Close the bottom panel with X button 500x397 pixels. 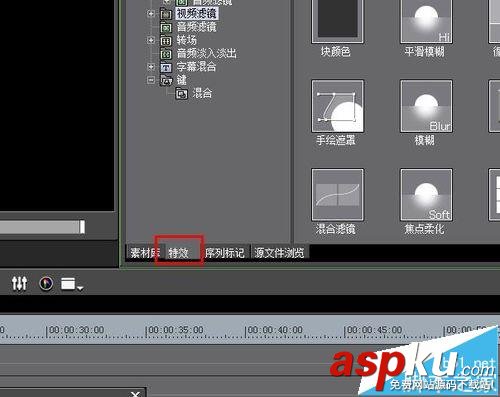coord(135,394)
